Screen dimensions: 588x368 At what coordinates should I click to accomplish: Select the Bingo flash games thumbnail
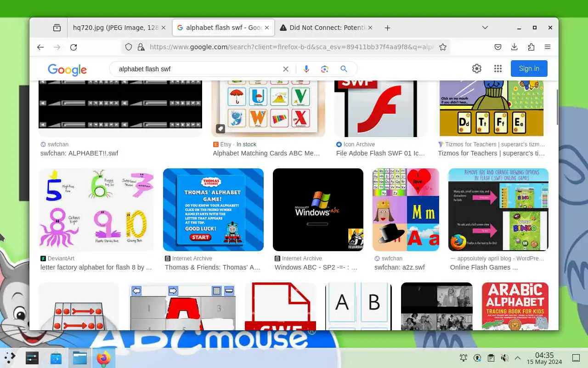pos(498,210)
